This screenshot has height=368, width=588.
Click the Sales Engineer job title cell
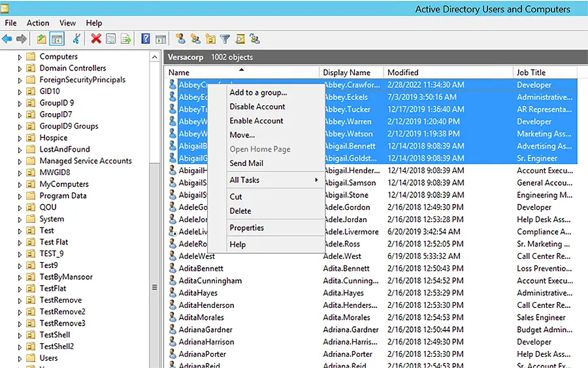click(x=541, y=318)
